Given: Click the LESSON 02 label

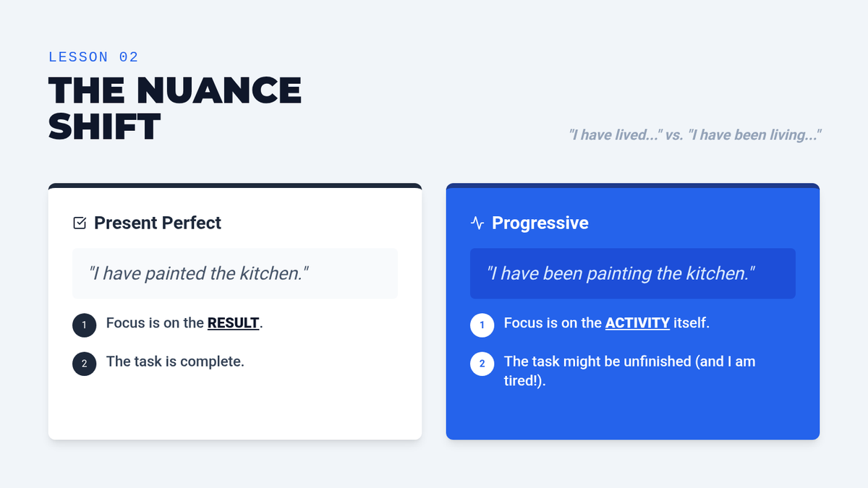Looking at the screenshot, I should point(93,57).
